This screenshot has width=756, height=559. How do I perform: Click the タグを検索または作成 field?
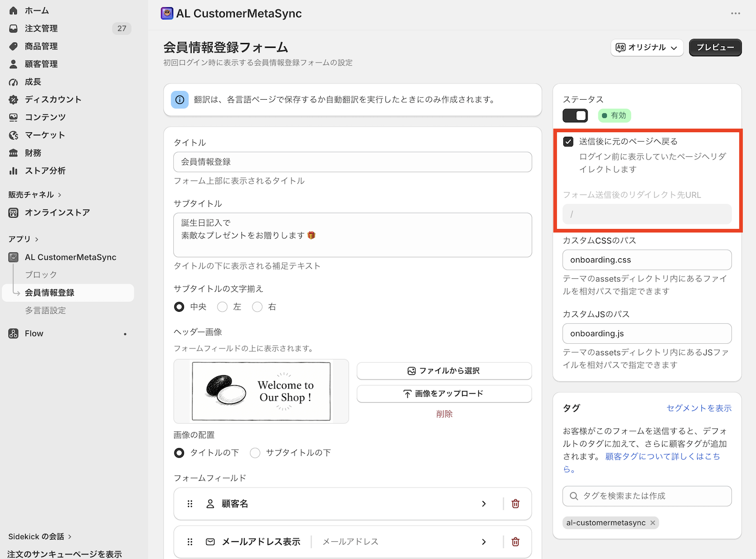click(x=647, y=496)
